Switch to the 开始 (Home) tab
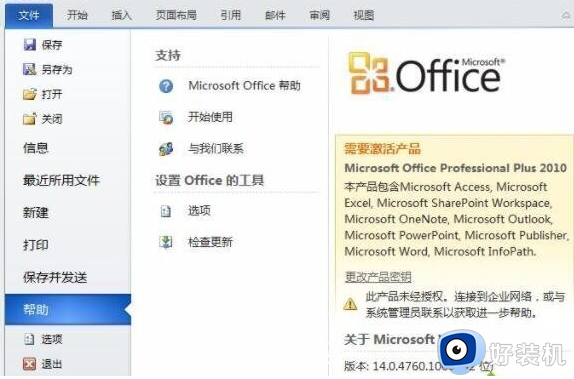Viewport: 574px width, 379px height. (77, 15)
